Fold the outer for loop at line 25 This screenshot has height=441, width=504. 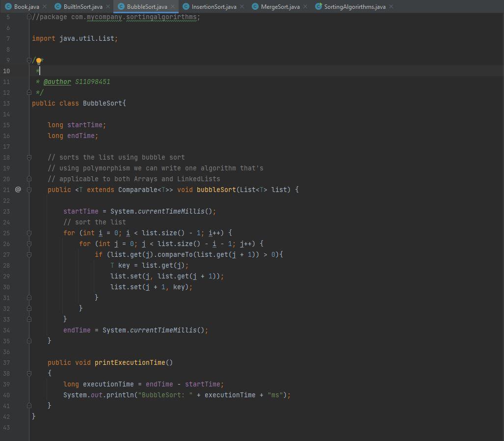29,233
